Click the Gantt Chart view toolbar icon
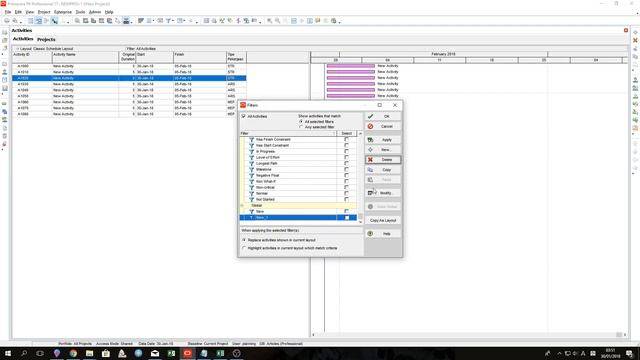The height and width of the screenshot is (360, 640). click(x=38, y=21)
